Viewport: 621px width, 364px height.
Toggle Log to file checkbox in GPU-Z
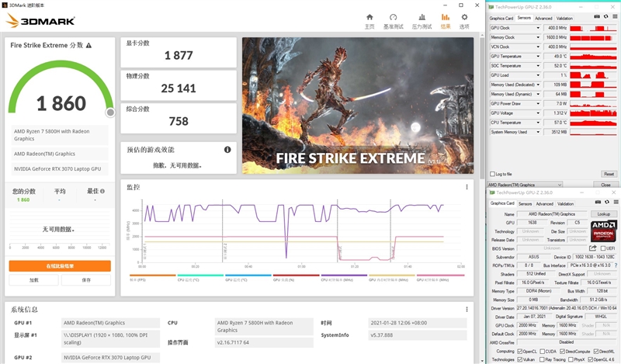(x=493, y=174)
